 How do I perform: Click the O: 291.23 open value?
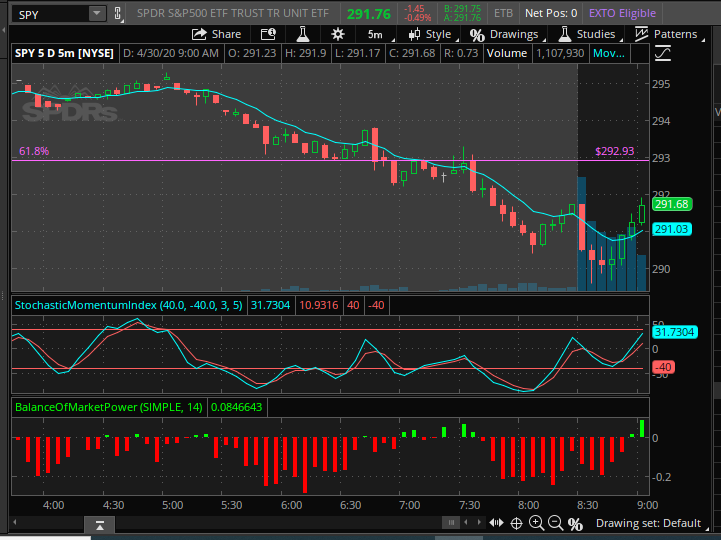(x=252, y=53)
